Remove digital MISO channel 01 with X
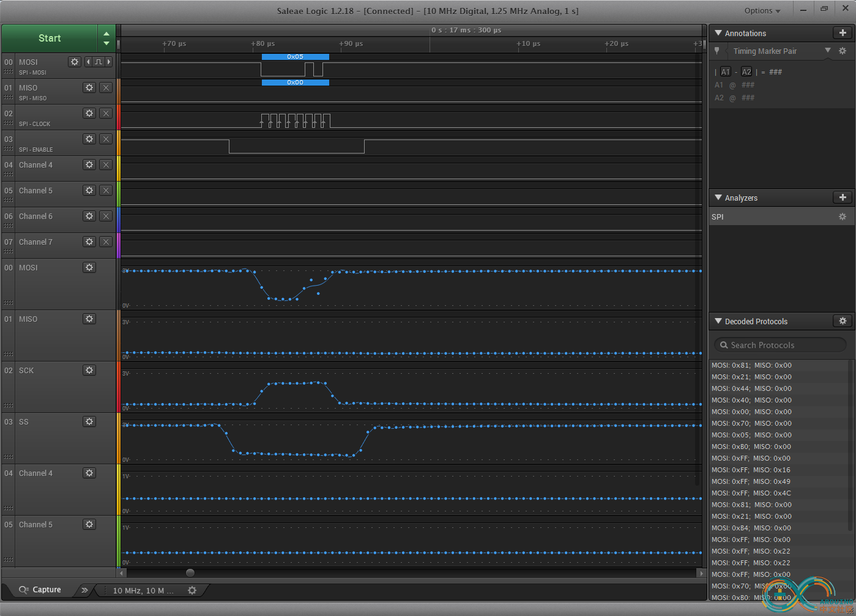Viewport: 856px width, 616px height. [106, 87]
